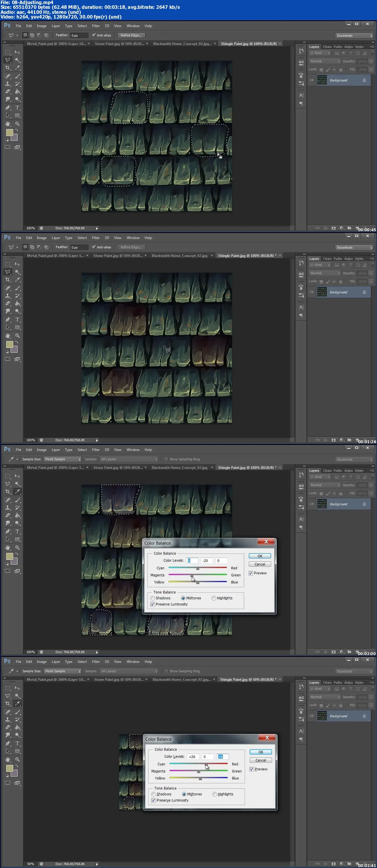The width and height of the screenshot is (377, 868).
Task: Close Color Balance dialog showing +26 with X
Action: 267,737
